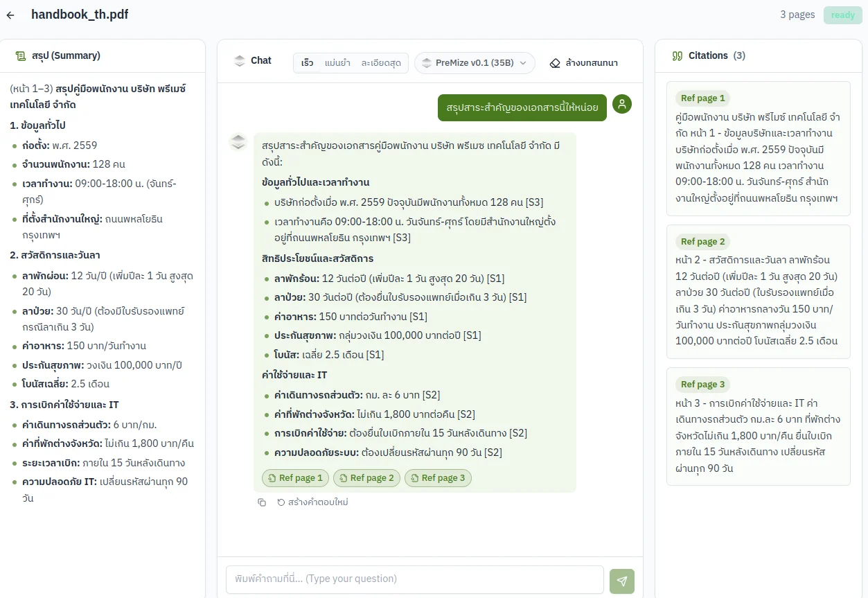Send the message with paper plane icon
This screenshot has width=868, height=598.
(622, 581)
